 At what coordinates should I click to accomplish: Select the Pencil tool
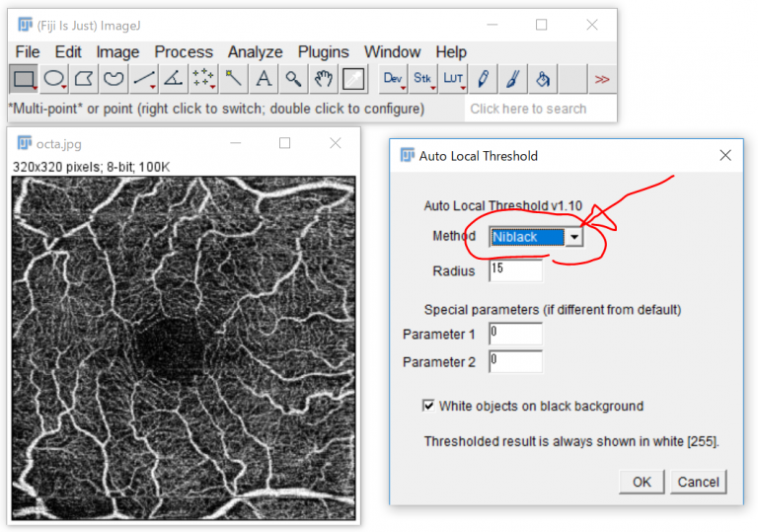point(483,79)
